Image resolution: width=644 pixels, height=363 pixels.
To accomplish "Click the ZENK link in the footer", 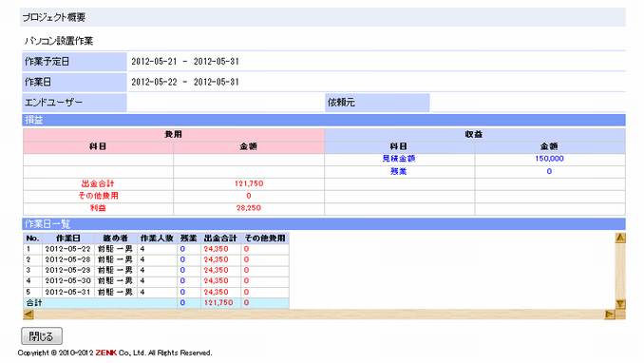I will pos(106,353).
